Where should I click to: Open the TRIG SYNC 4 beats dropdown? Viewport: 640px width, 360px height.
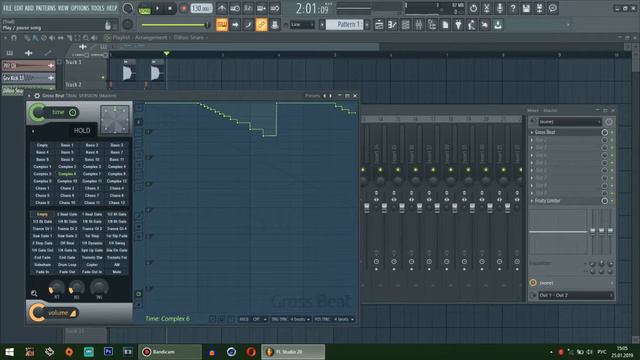click(291, 319)
